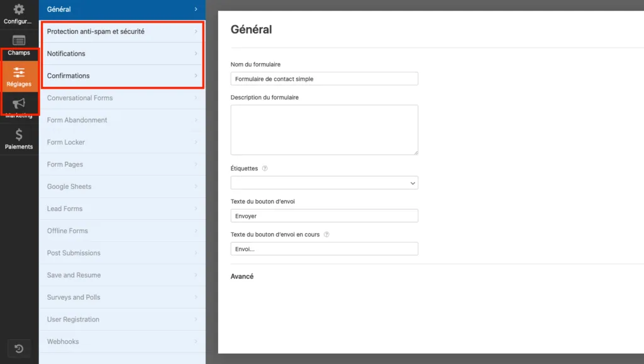Click the Nom du formulaire field

(x=324, y=79)
